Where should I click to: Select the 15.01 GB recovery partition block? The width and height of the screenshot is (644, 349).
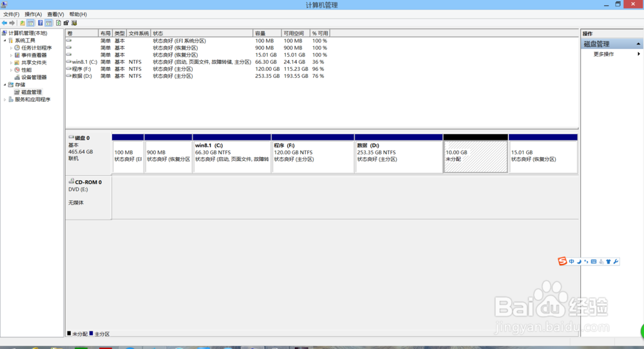pyautogui.click(x=543, y=153)
